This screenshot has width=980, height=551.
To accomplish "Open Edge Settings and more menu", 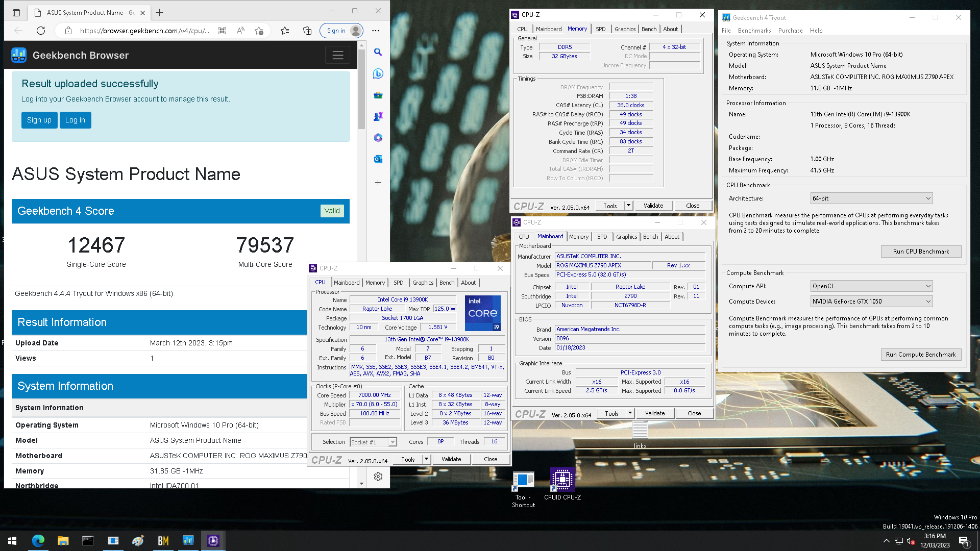I will point(376,31).
